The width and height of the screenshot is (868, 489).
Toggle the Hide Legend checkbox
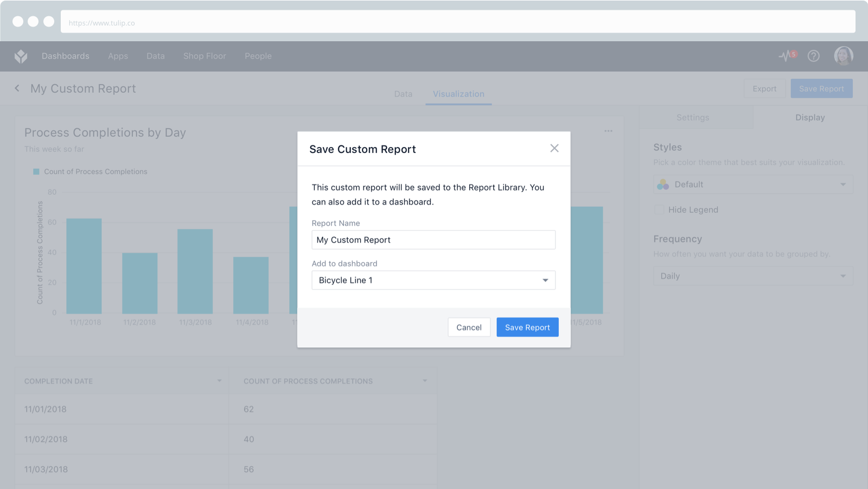tap(659, 209)
